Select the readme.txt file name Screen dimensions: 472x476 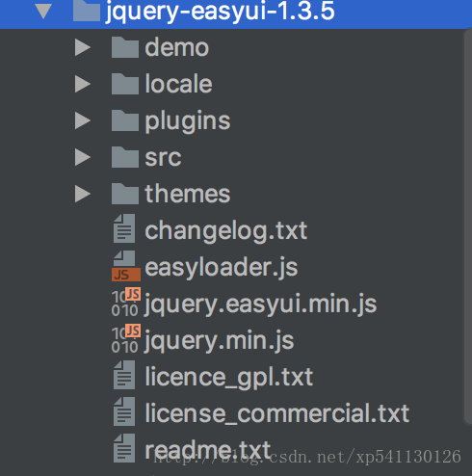pyautogui.click(x=208, y=450)
